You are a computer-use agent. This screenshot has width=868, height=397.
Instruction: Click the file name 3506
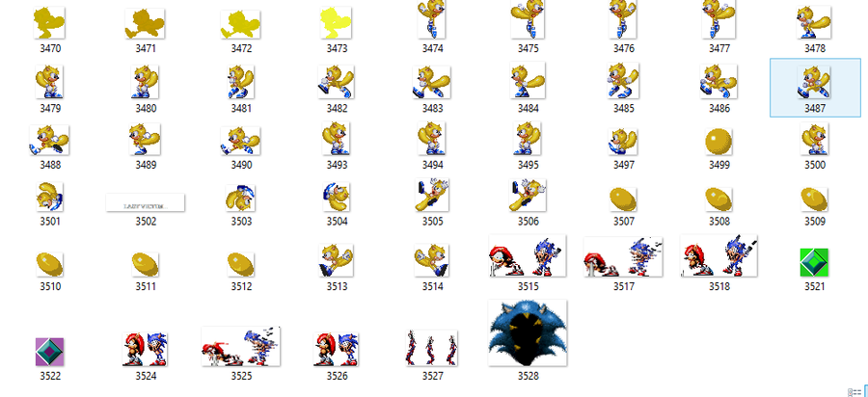(529, 222)
